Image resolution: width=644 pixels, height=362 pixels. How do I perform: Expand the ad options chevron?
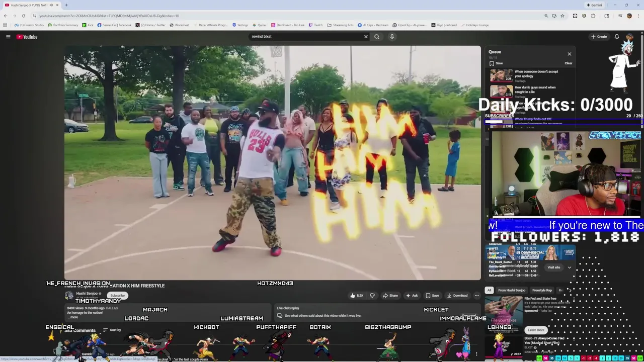(570, 267)
